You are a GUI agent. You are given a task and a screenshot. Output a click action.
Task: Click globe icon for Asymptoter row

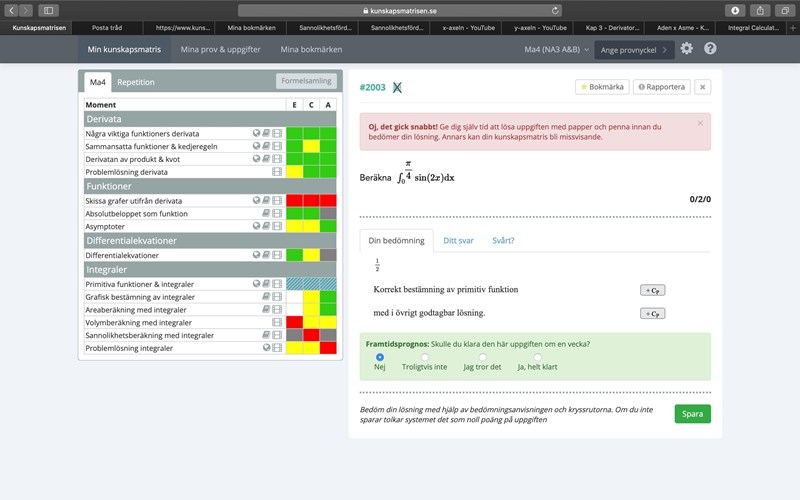255,226
